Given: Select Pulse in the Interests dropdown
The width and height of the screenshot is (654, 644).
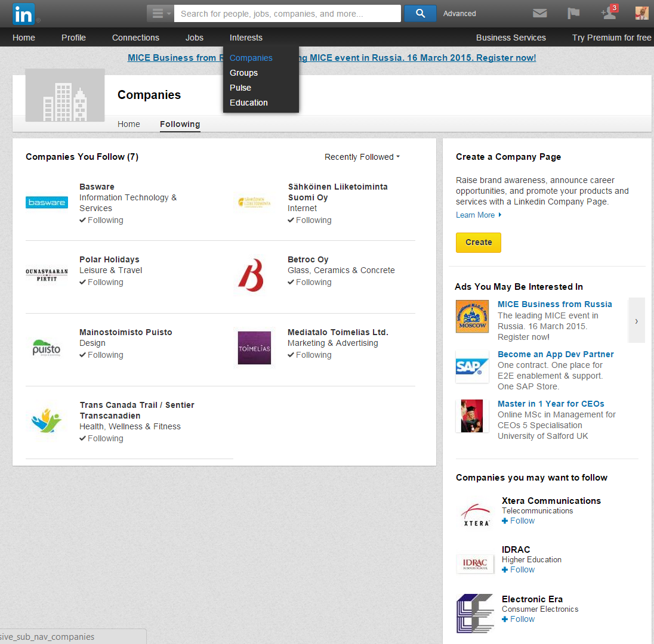Looking at the screenshot, I should (x=240, y=88).
